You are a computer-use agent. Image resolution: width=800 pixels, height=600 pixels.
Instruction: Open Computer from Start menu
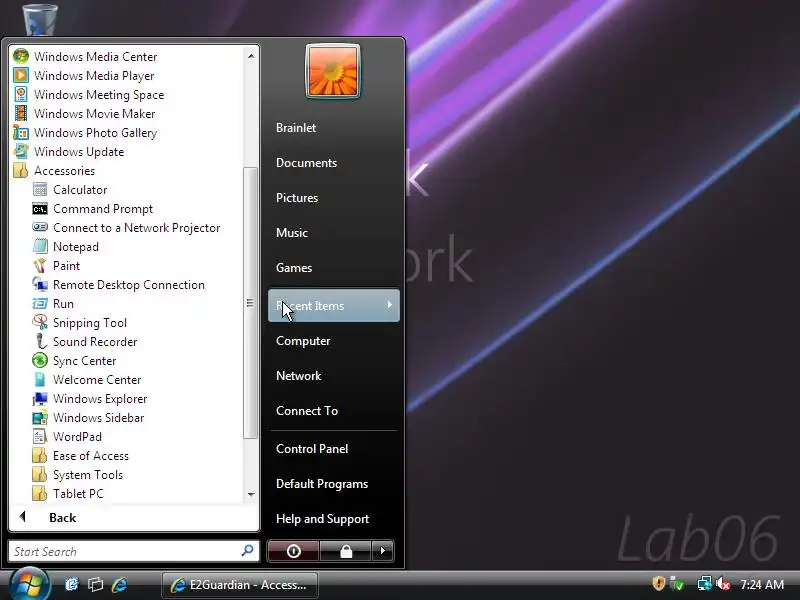click(x=303, y=341)
